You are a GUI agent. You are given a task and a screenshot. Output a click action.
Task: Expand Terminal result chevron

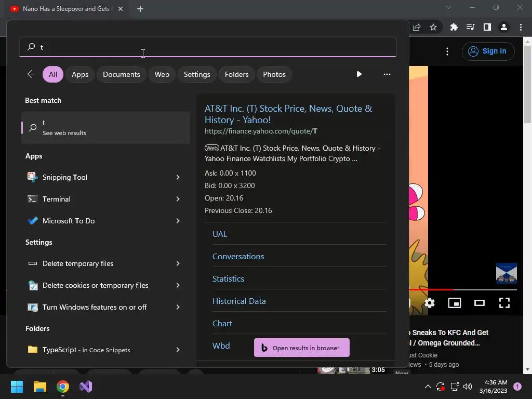(178, 199)
